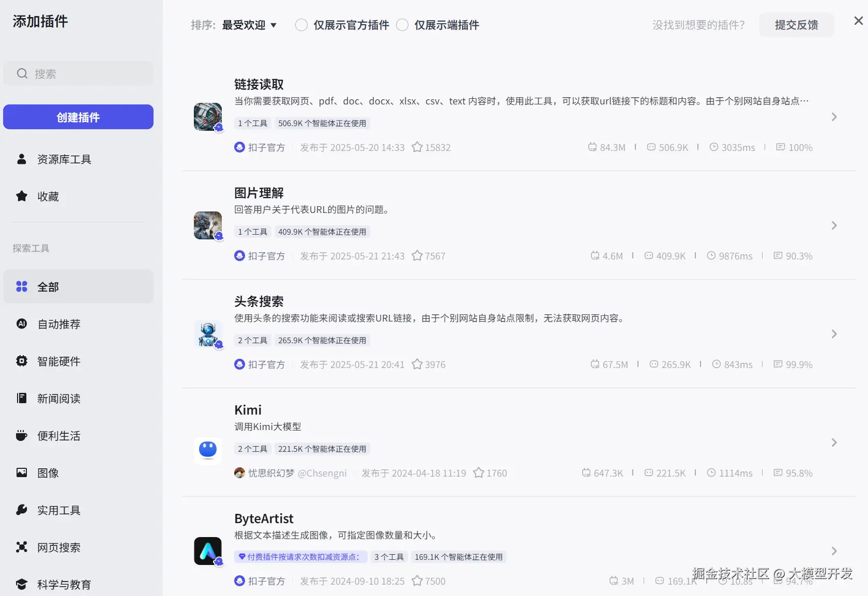Click the 付费插件按请求次数扣减资源点 tag

click(x=301, y=557)
